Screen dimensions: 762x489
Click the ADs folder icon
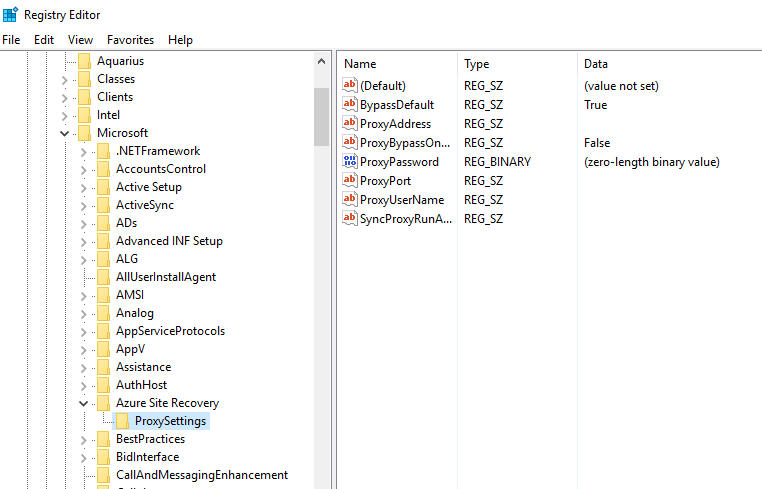click(x=104, y=223)
